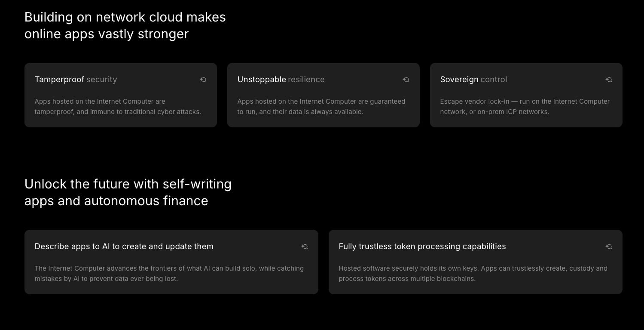This screenshot has width=644, height=330.
Task: Click the AI search icon on Tamperproof security card
Action: pyautogui.click(x=203, y=80)
